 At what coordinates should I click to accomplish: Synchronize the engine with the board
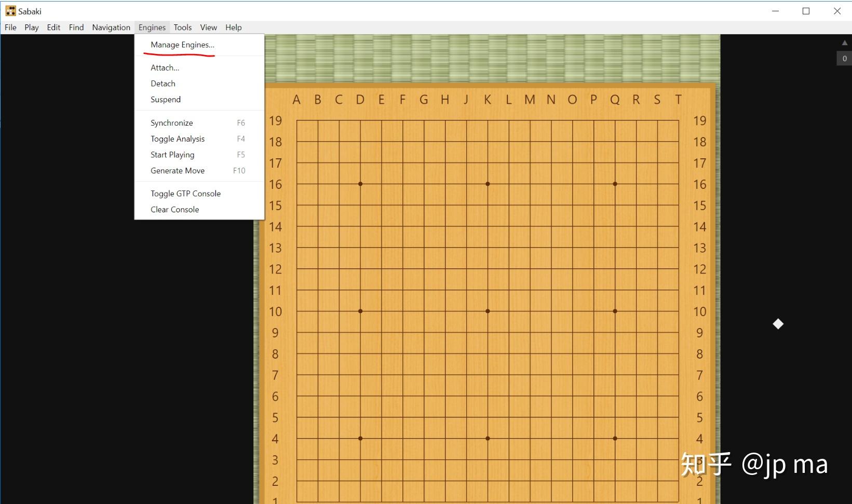pos(171,122)
